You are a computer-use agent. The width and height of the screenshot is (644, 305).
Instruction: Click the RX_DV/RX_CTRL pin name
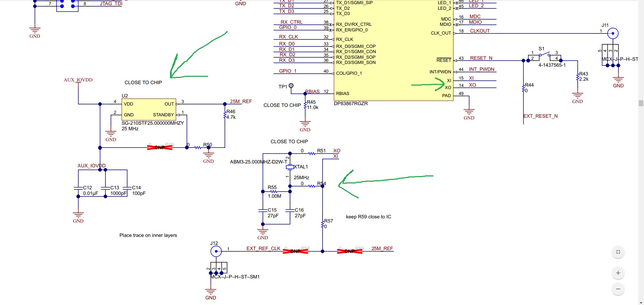pyautogui.click(x=354, y=24)
